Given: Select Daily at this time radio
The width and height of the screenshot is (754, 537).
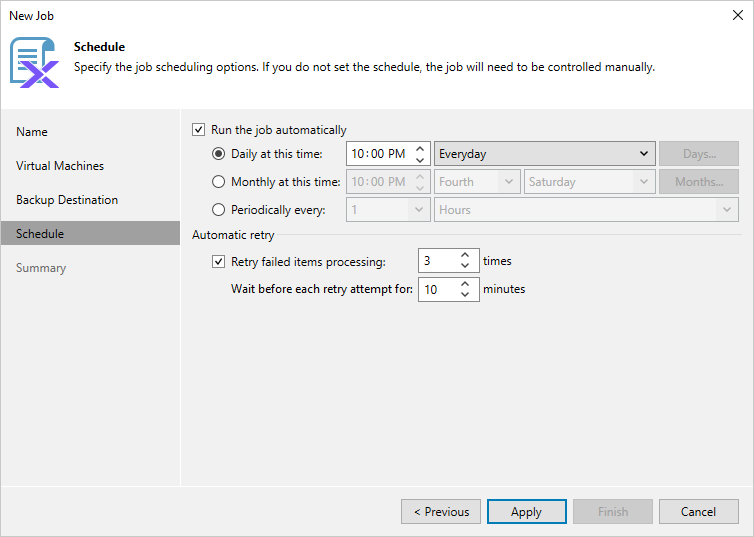Looking at the screenshot, I should (219, 154).
